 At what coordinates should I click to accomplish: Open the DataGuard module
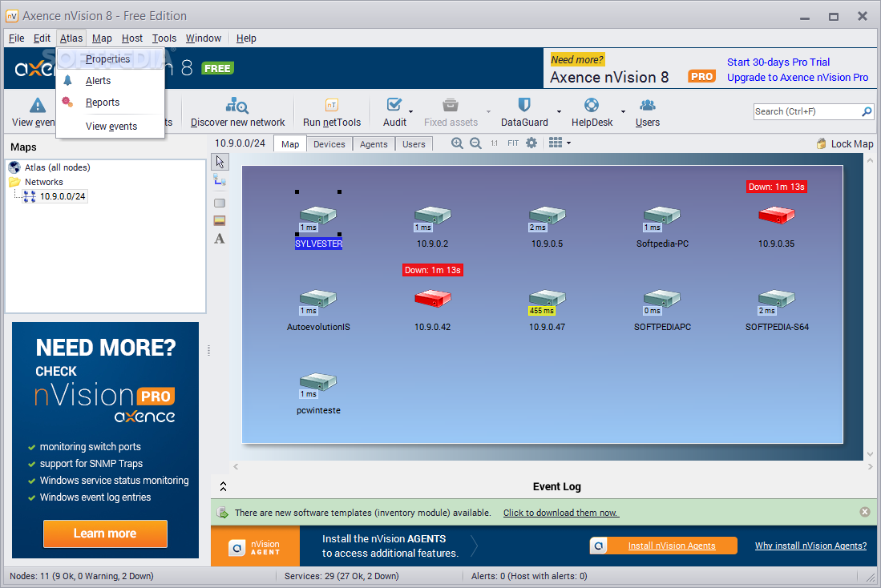click(524, 112)
